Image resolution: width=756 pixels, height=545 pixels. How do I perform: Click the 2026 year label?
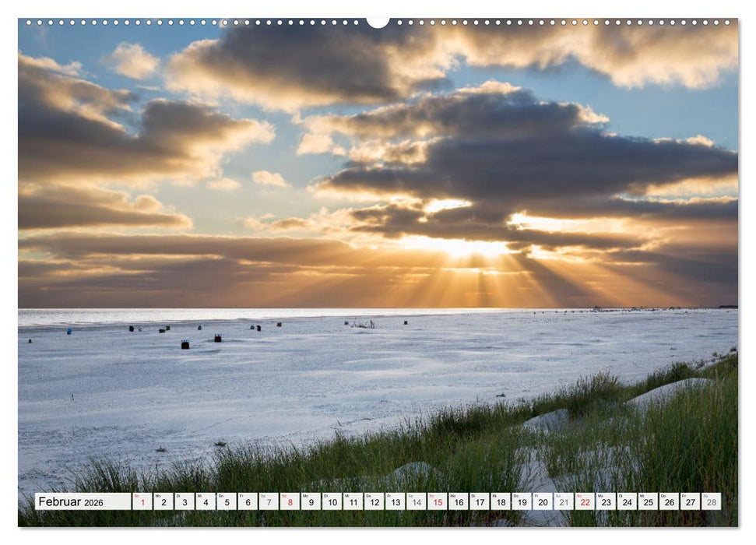(92, 505)
